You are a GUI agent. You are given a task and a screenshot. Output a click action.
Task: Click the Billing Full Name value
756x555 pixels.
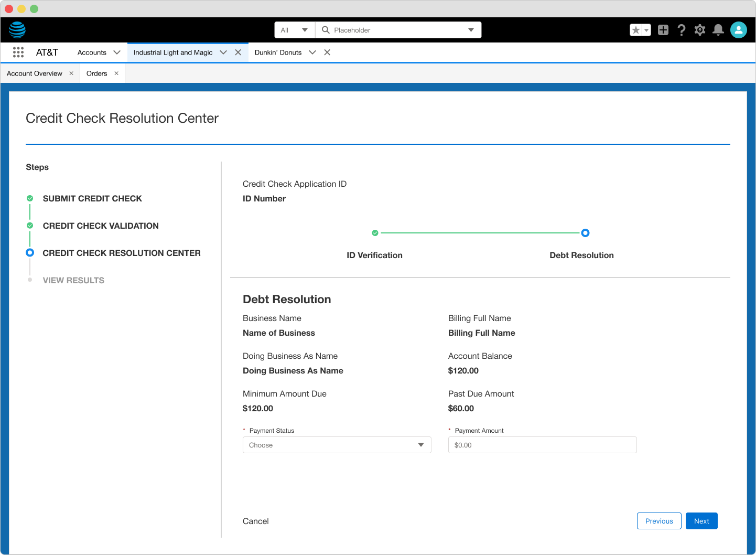[x=482, y=333]
